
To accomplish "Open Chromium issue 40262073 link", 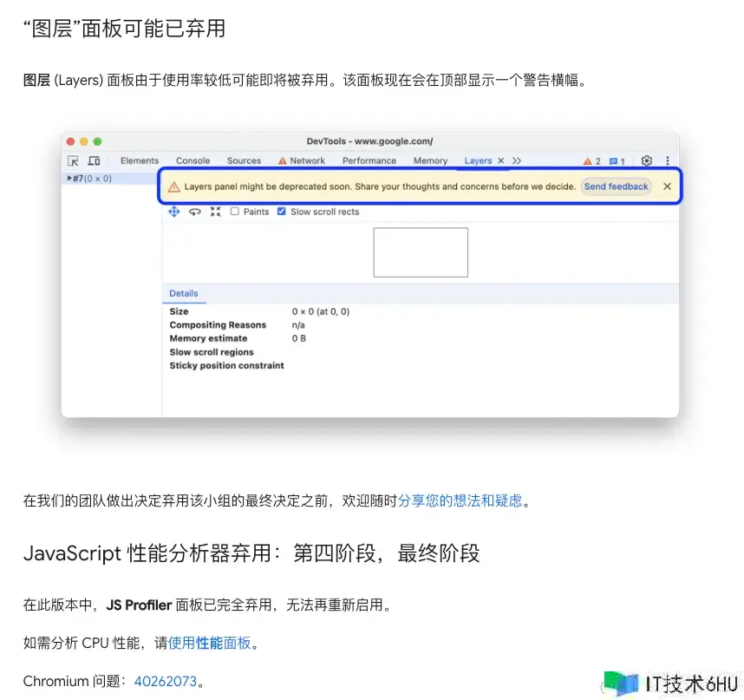I will click(165, 682).
